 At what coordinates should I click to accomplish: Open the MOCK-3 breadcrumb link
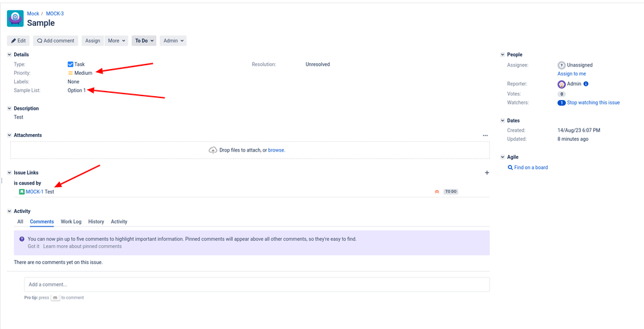(x=55, y=14)
